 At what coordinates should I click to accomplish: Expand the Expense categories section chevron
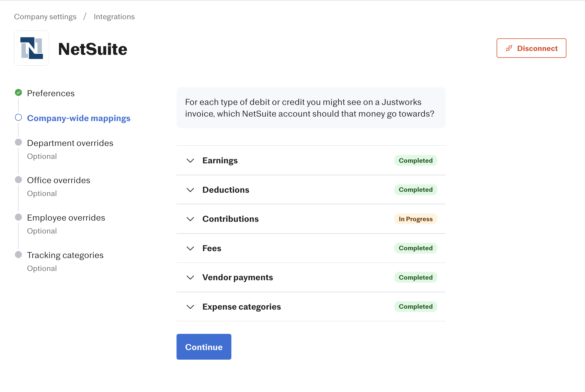click(x=190, y=307)
